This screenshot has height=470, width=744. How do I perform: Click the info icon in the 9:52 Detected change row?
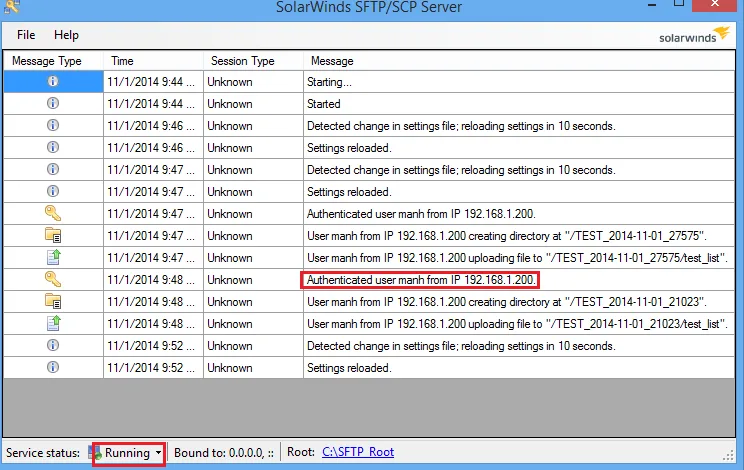(53, 345)
